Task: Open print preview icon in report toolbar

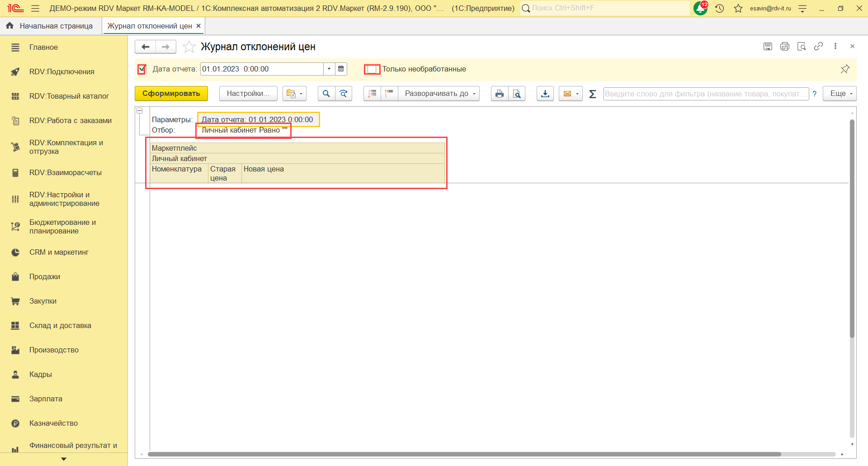Action: 517,94
